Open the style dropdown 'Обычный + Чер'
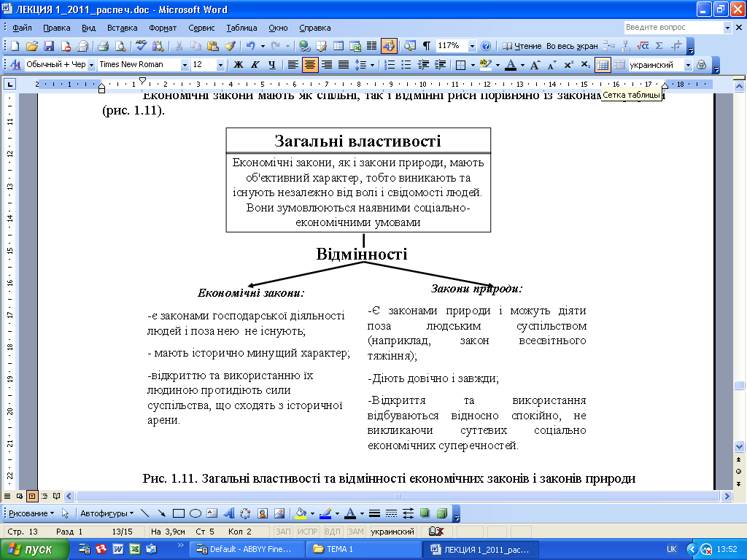Image resolution: width=747 pixels, height=560 pixels. point(91,65)
